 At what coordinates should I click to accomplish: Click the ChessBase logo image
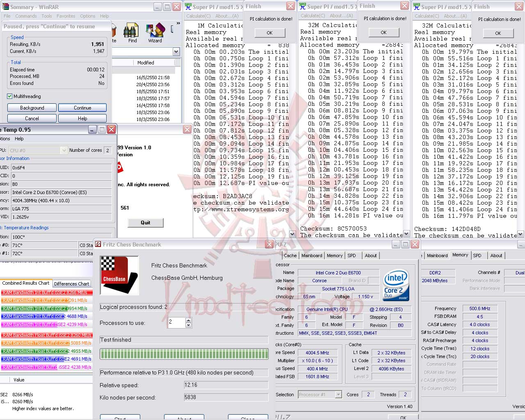pos(119,275)
